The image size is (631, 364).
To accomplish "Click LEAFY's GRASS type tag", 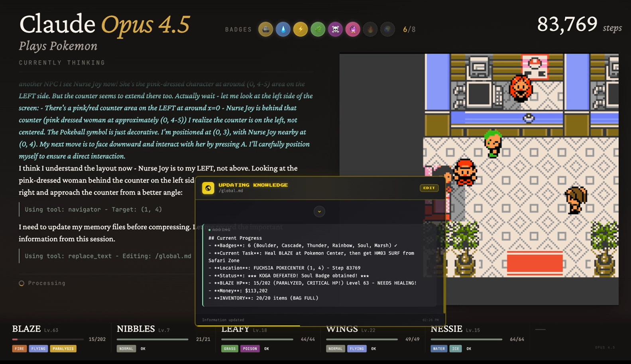I will tap(230, 348).
